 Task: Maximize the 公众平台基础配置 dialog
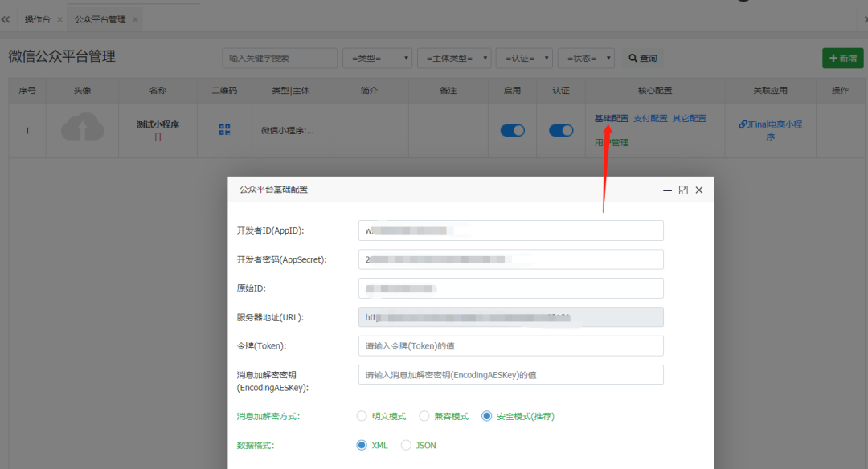click(683, 190)
